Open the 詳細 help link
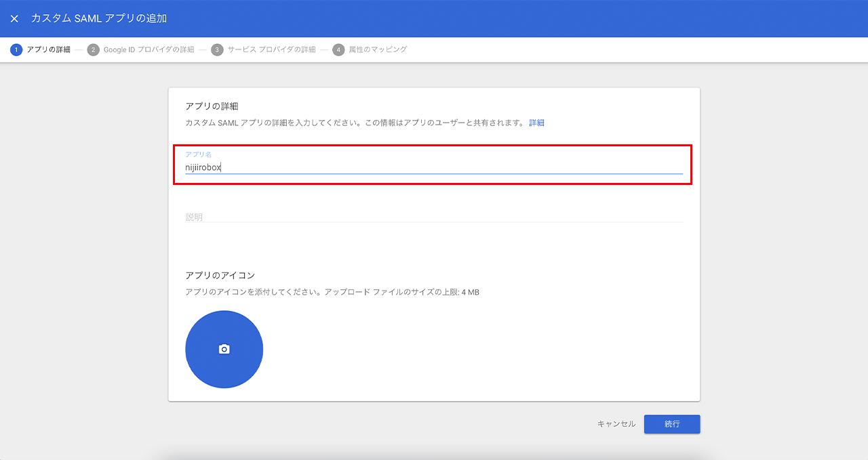 pyautogui.click(x=536, y=123)
